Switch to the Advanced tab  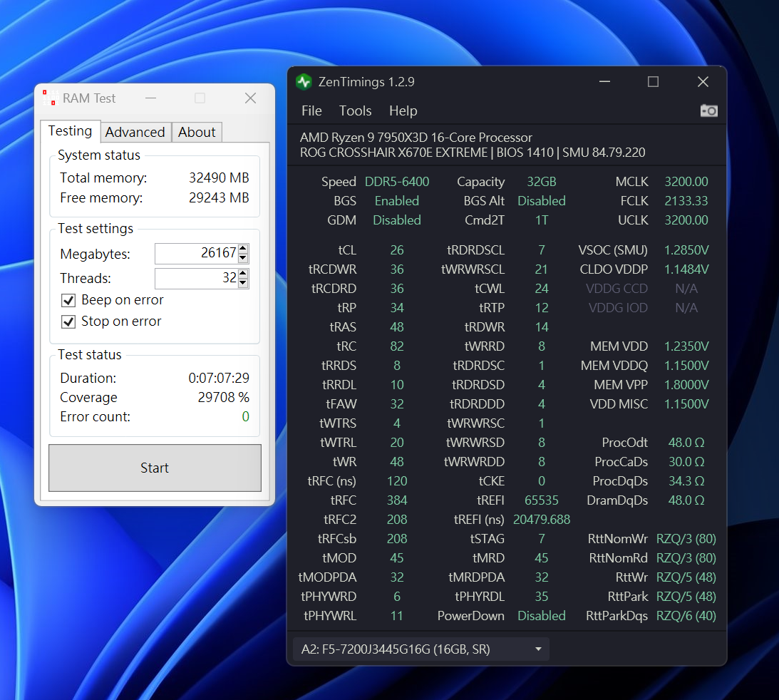point(135,132)
